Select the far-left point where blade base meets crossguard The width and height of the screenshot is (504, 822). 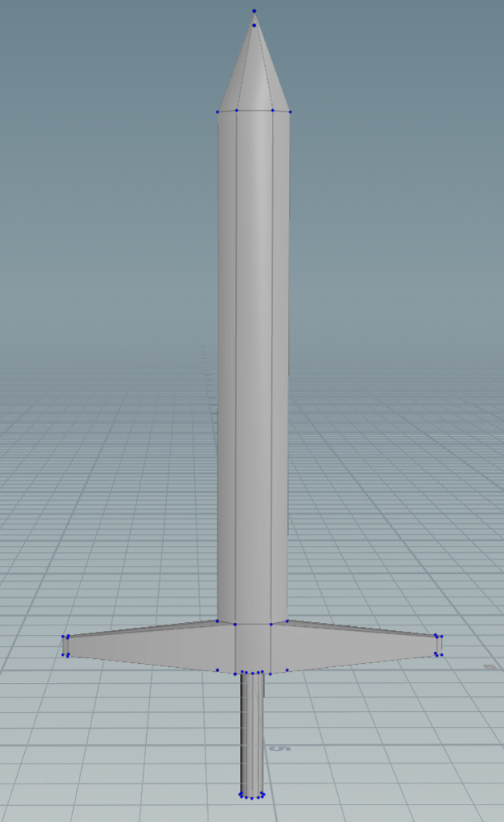coord(217,621)
